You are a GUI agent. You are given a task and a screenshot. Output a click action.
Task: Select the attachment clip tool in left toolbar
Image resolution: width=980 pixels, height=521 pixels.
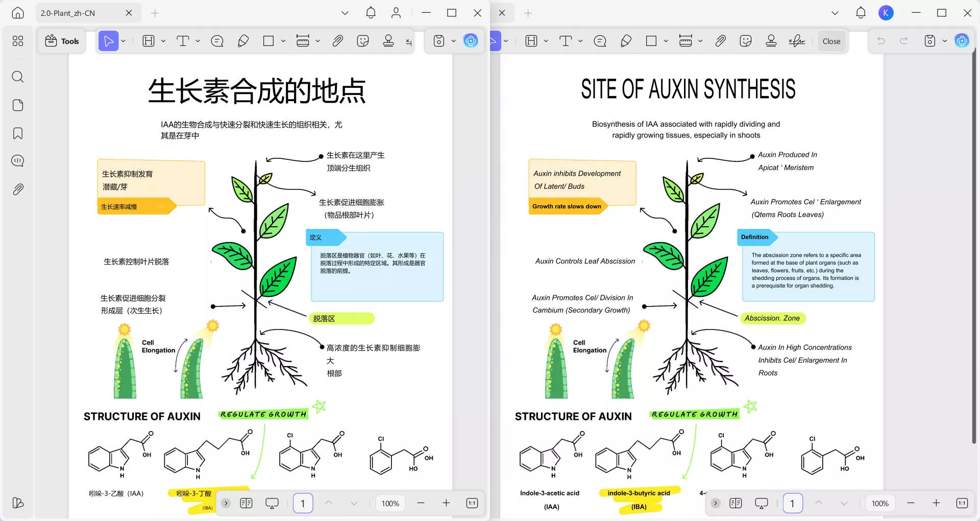(337, 41)
